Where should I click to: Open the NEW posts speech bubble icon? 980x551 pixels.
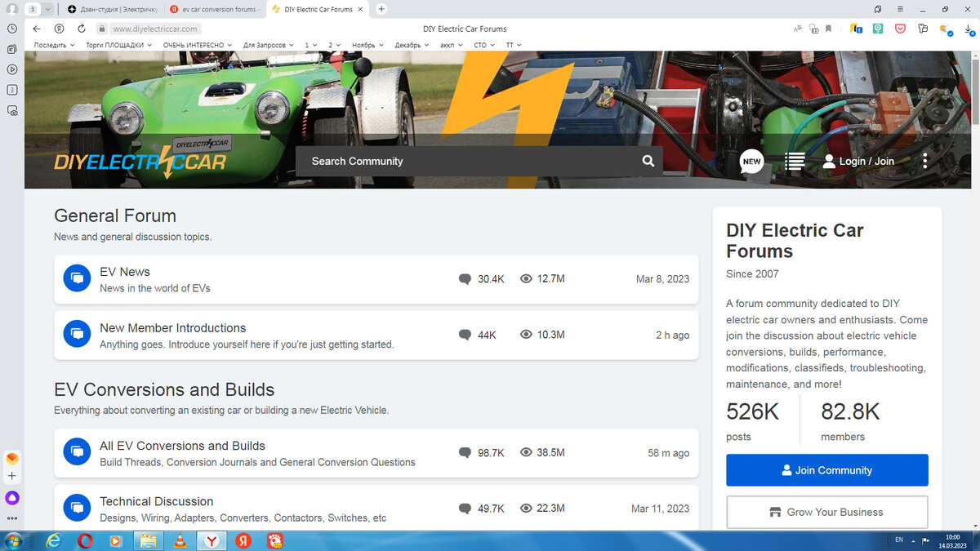pos(751,161)
